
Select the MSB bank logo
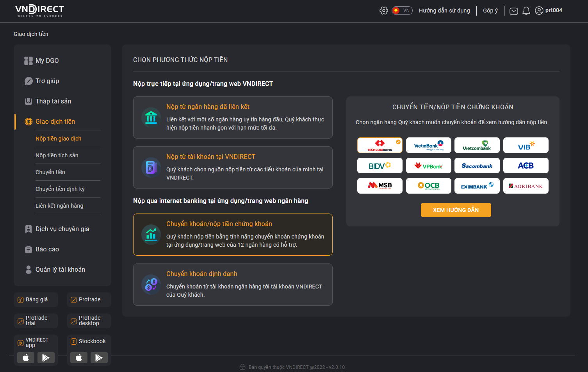coord(380,186)
